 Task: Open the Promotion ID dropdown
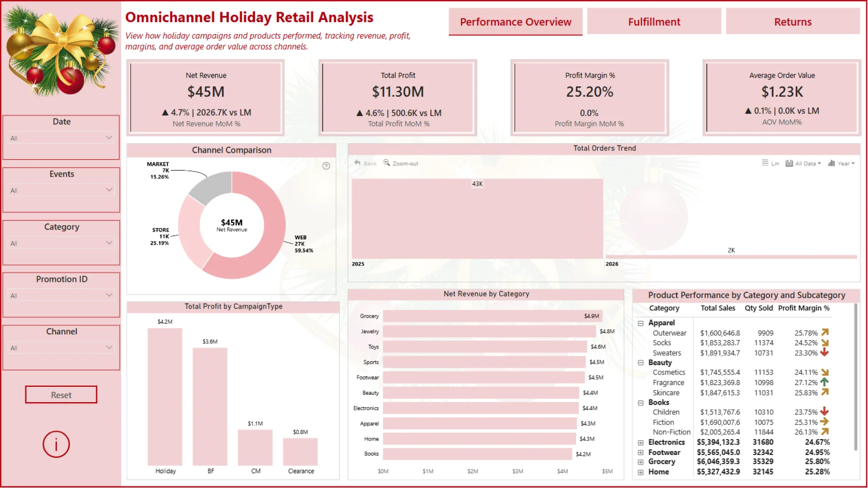coord(109,295)
